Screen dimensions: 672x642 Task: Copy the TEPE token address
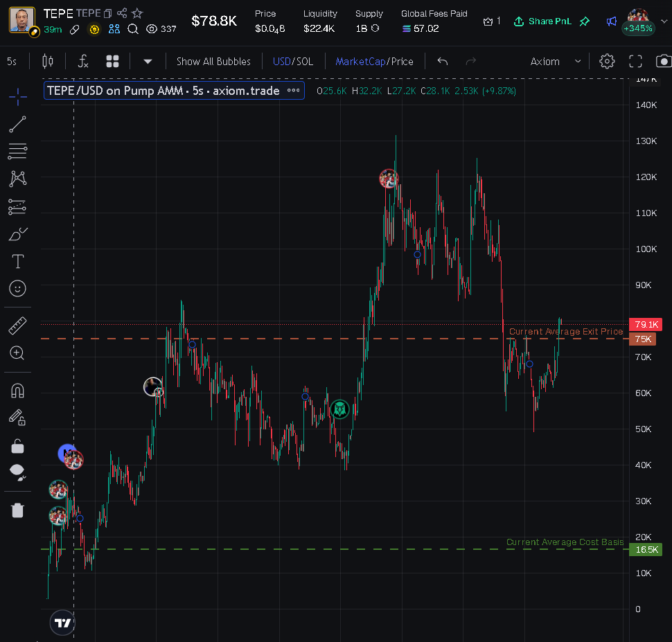pyautogui.click(x=107, y=14)
